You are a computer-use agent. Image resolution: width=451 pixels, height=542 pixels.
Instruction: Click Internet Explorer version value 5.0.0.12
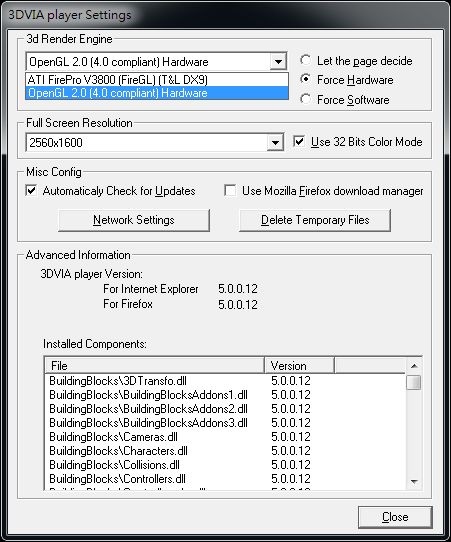click(x=238, y=289)
